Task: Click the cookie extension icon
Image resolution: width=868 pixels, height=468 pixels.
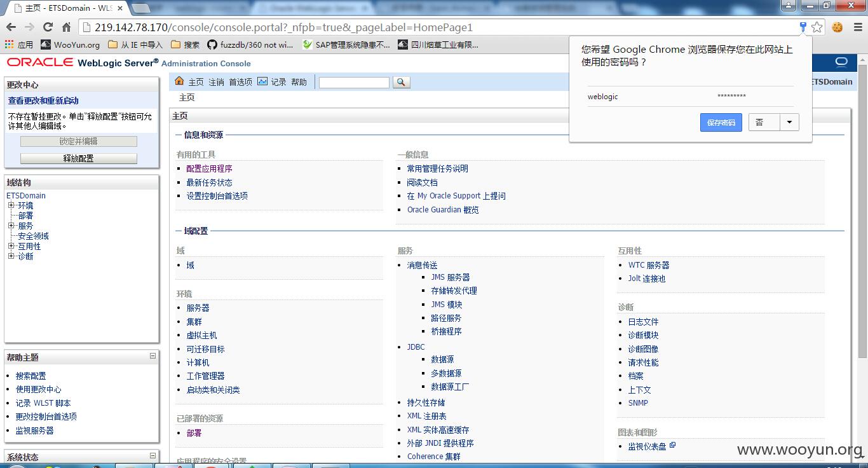Action: point(837,27)
